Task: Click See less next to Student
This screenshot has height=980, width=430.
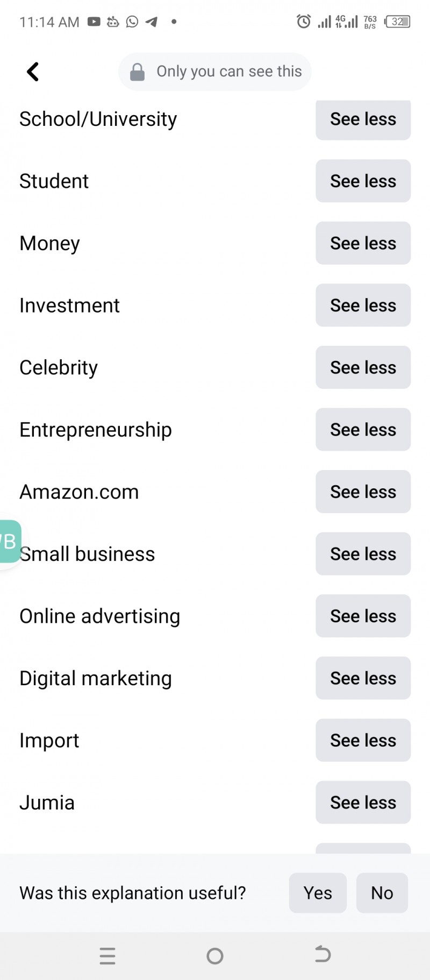Action: pos(363,181)
